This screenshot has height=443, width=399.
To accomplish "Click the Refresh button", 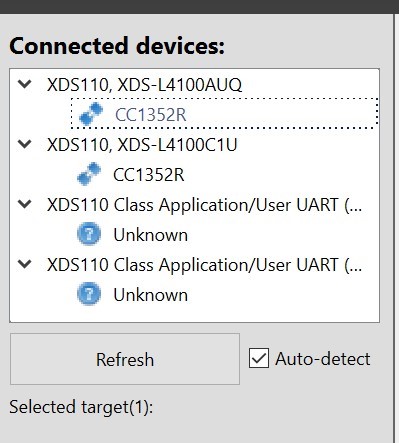I will (125, 359).
